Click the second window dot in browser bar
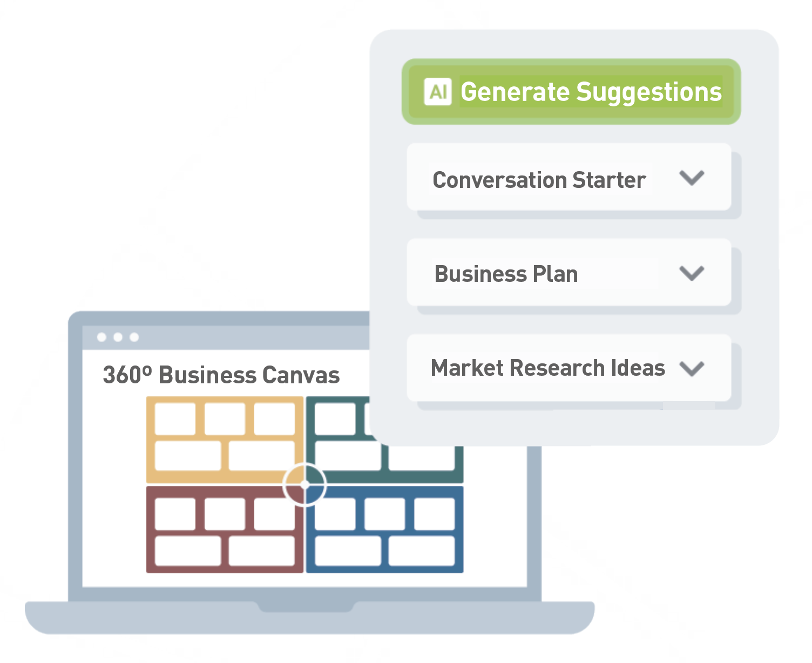The image size is (812, 663). point(118,337)
